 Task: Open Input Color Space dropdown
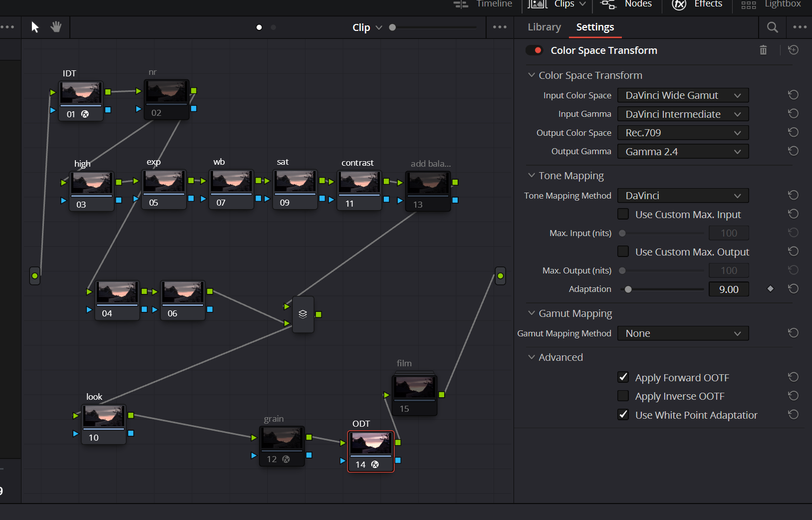683,95
